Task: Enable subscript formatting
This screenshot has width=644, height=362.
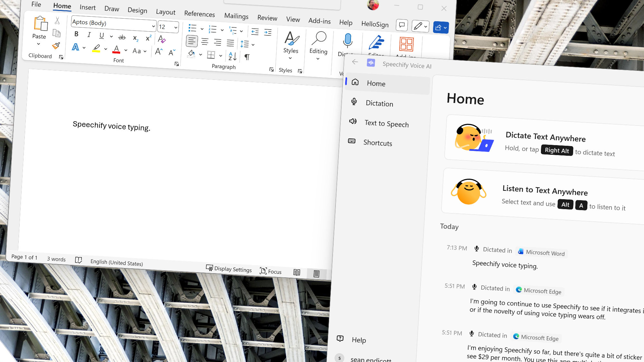Action: 135,38
